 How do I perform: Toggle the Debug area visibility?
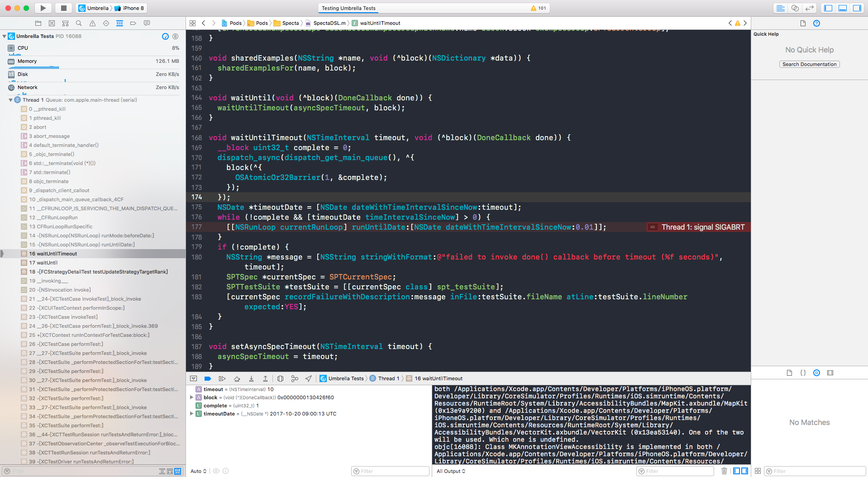[843, 8]
